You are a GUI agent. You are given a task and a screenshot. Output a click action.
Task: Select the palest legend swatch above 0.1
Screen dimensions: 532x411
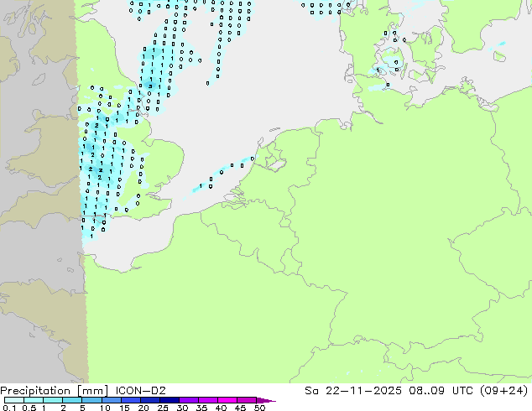coord(14,400)
